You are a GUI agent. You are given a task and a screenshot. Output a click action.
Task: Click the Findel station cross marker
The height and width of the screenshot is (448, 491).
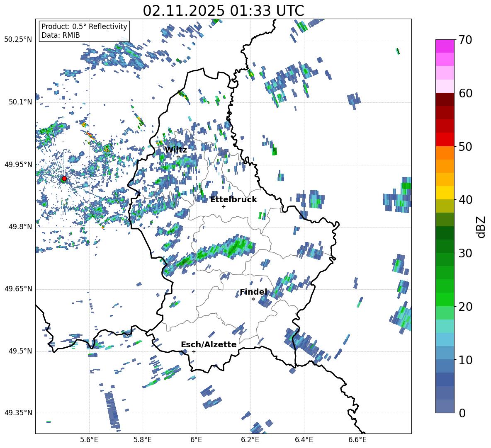(253, 299)
